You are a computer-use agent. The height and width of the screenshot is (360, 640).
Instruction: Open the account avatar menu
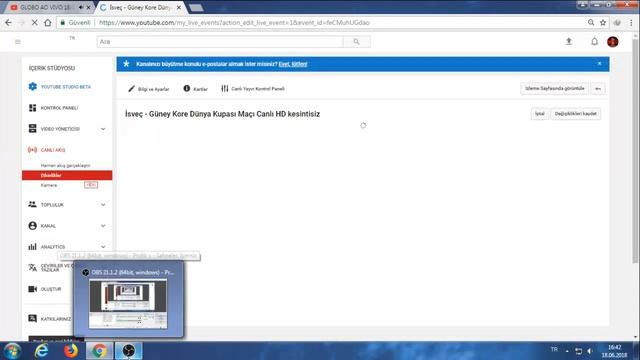(613, 42)
